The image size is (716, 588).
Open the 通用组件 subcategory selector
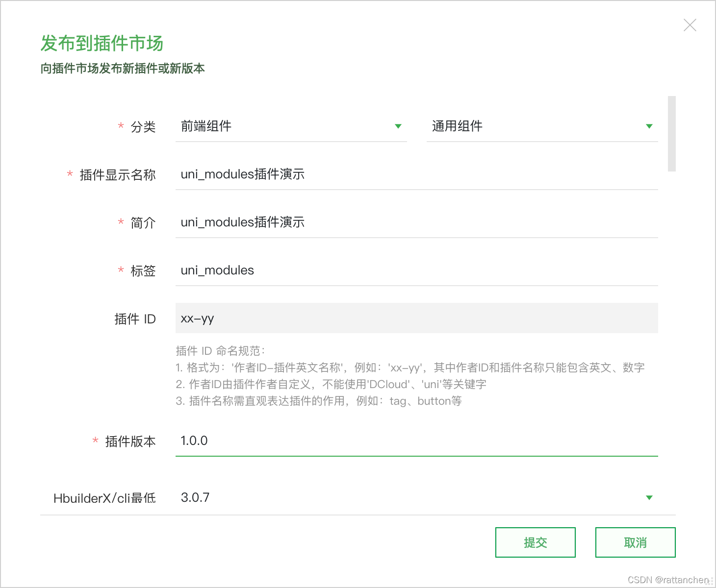(x=542, y=126)
